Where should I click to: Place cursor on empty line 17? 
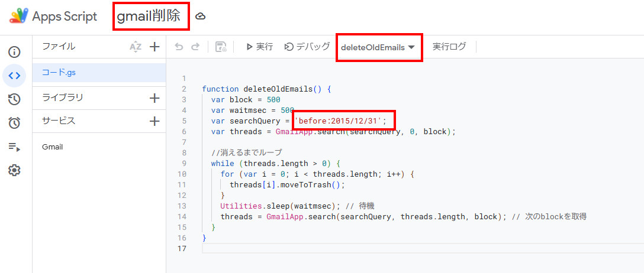point(423,248)
